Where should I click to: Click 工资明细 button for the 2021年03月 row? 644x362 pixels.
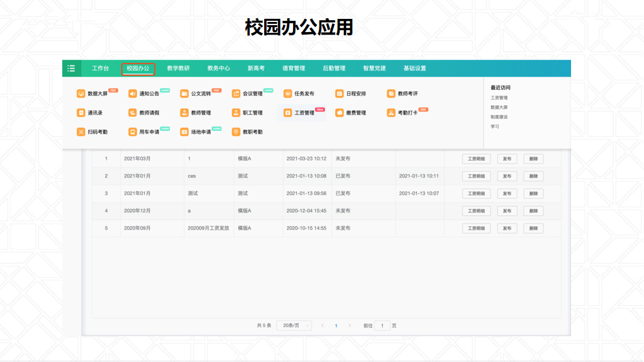point(476,159)
